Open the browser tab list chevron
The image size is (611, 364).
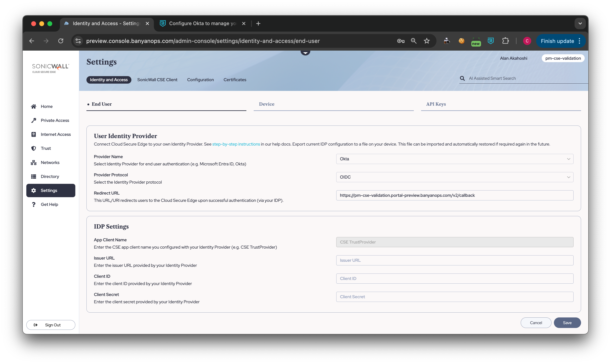580,23
